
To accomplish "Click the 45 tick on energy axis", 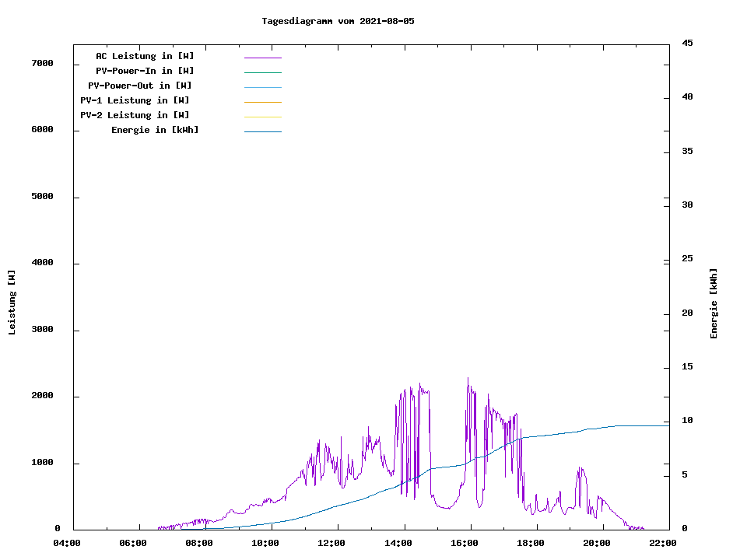I will (687, 43).
